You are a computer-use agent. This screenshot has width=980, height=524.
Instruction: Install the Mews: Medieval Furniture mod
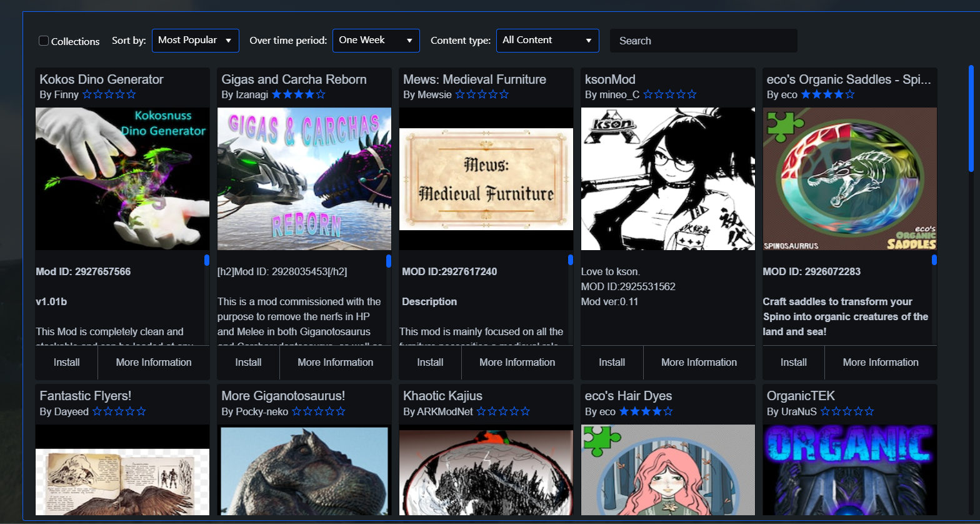click(430, 363)
